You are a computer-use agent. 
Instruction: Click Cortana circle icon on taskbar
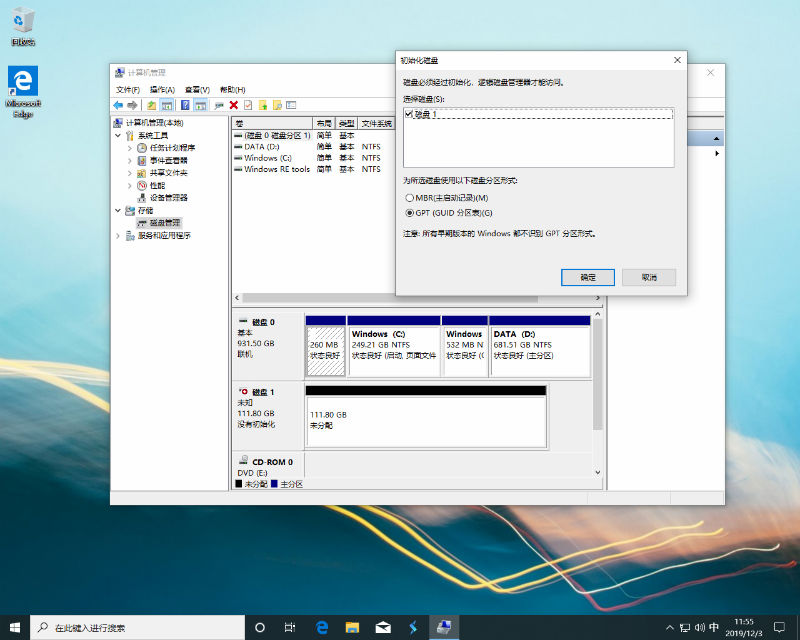coord(260,627)
